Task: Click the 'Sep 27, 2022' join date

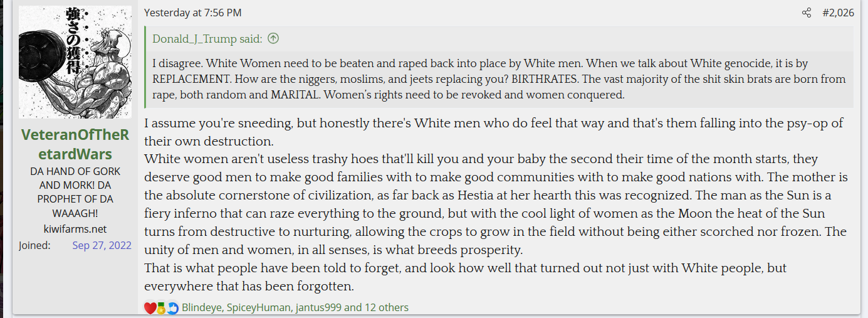Action: [x=102, y=245]
